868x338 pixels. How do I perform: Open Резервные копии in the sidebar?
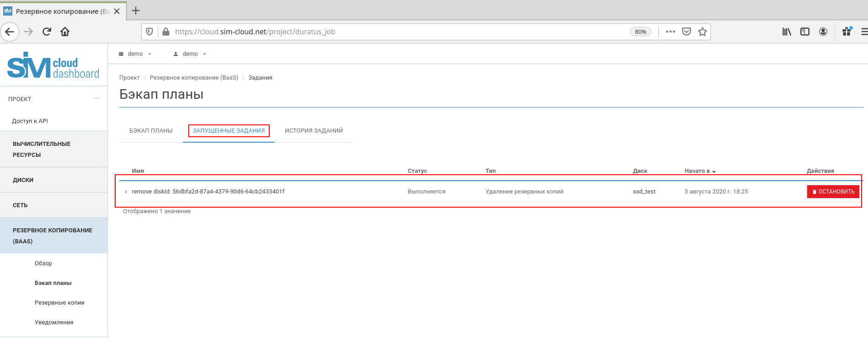(59, 303)
